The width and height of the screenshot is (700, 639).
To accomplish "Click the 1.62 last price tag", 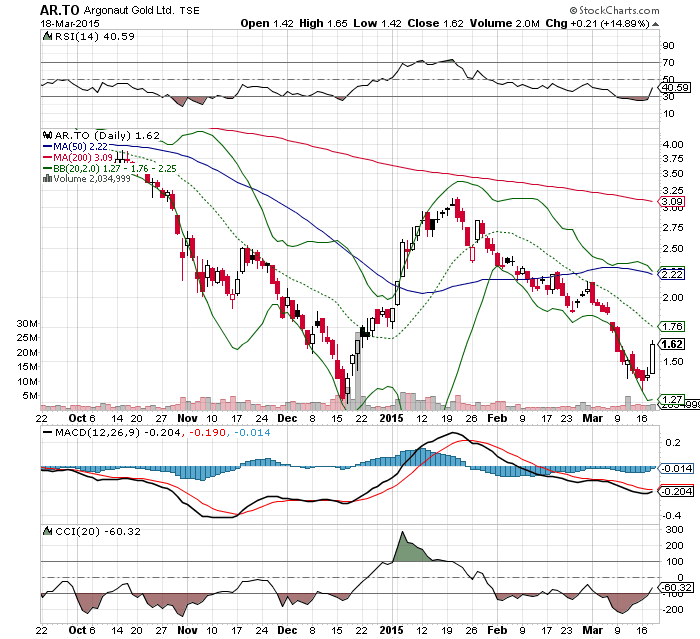I will click(672, 344).
